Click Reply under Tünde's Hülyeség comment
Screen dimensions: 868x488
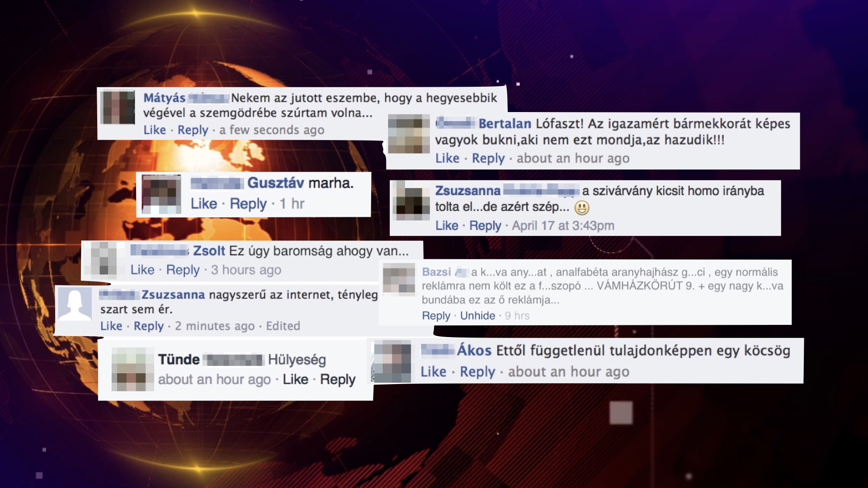coord(338,380)
